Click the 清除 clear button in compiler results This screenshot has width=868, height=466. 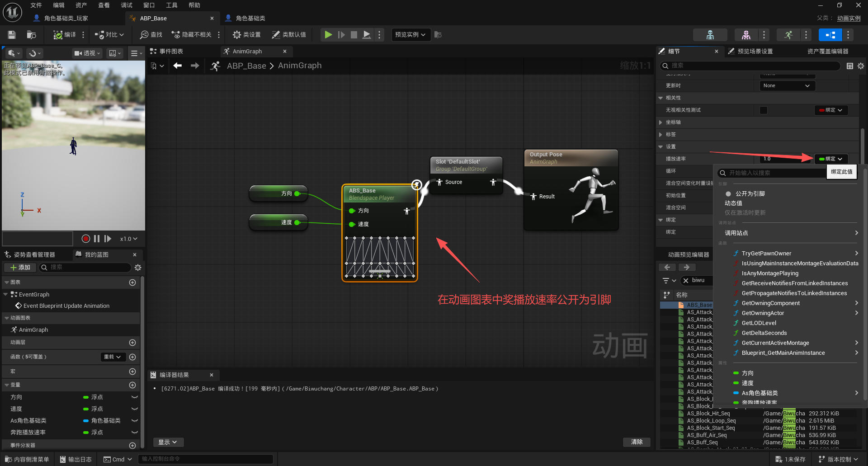637,442
